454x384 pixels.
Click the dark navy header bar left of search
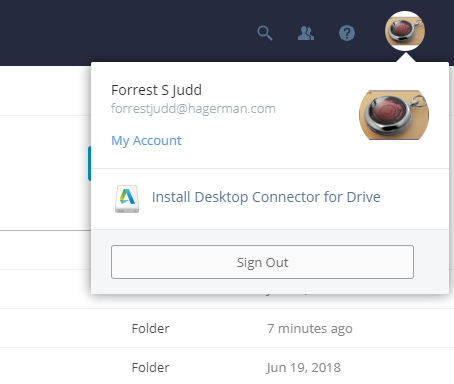click(x=127, y=33)
